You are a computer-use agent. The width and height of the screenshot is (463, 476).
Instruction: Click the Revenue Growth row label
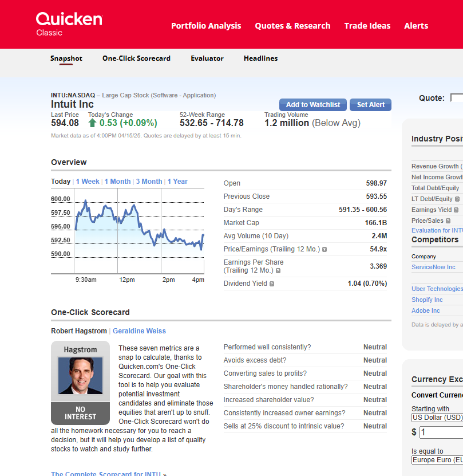[x=437, y=166]
